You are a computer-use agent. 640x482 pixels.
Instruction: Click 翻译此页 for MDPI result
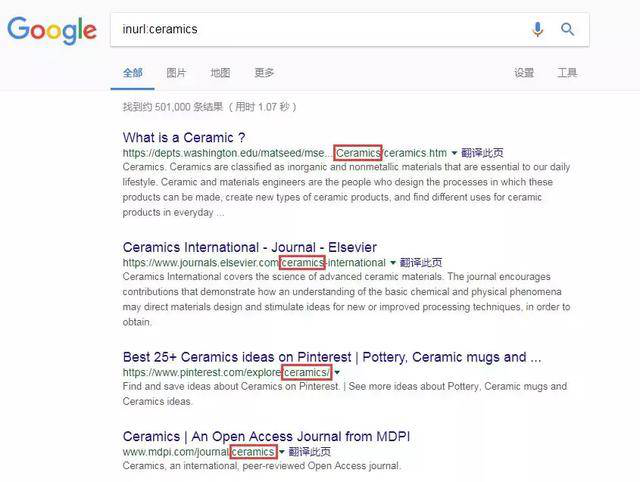point(310,452)
